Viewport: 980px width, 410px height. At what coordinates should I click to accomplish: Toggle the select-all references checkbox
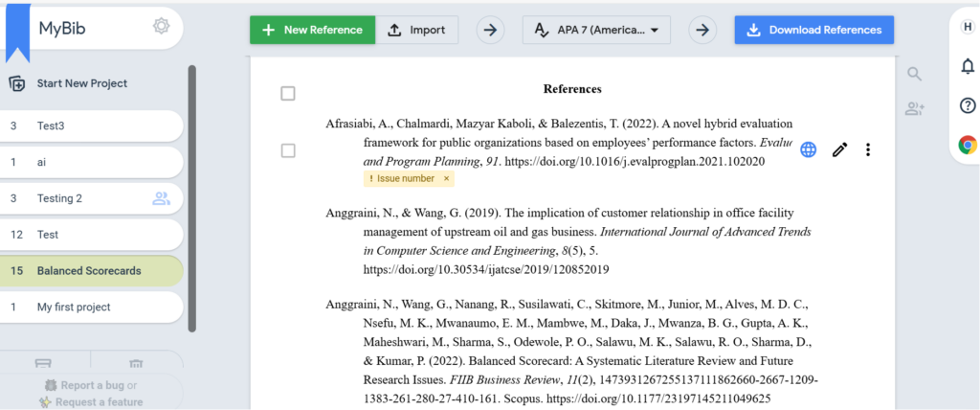click(288, 93)
